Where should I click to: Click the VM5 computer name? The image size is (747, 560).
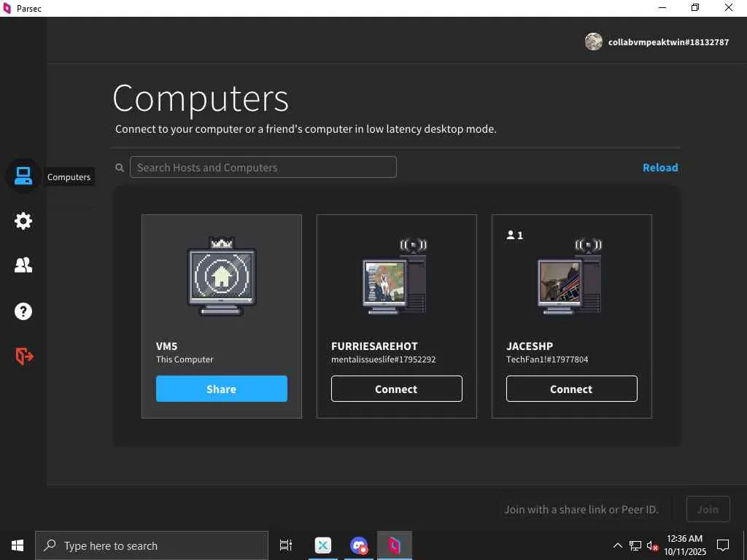point(167,346)
